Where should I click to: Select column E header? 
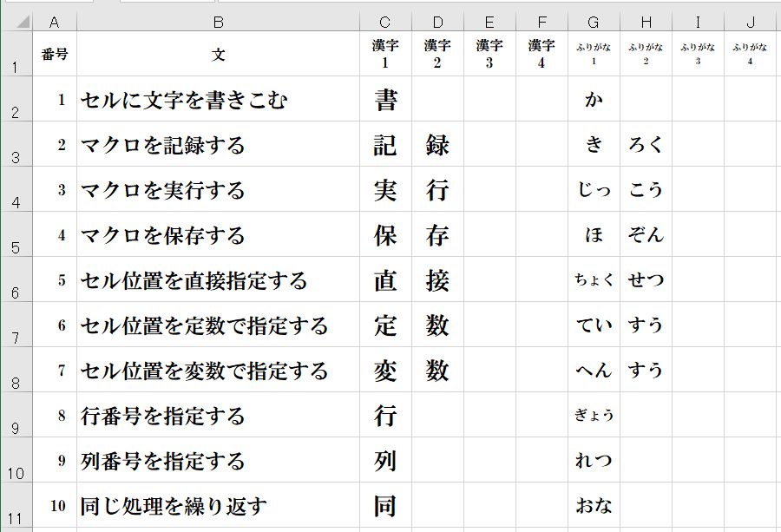click(489, 22)
